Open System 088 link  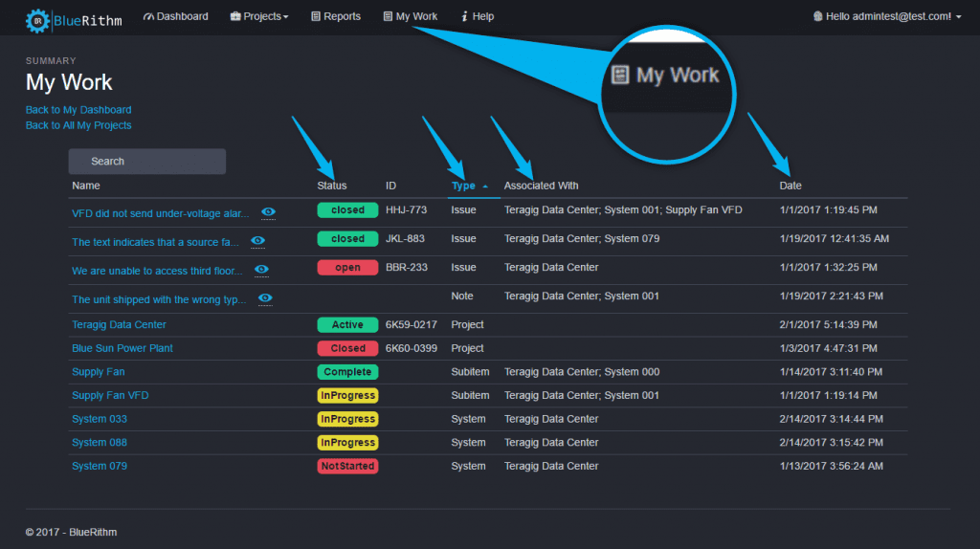(100, 442)
